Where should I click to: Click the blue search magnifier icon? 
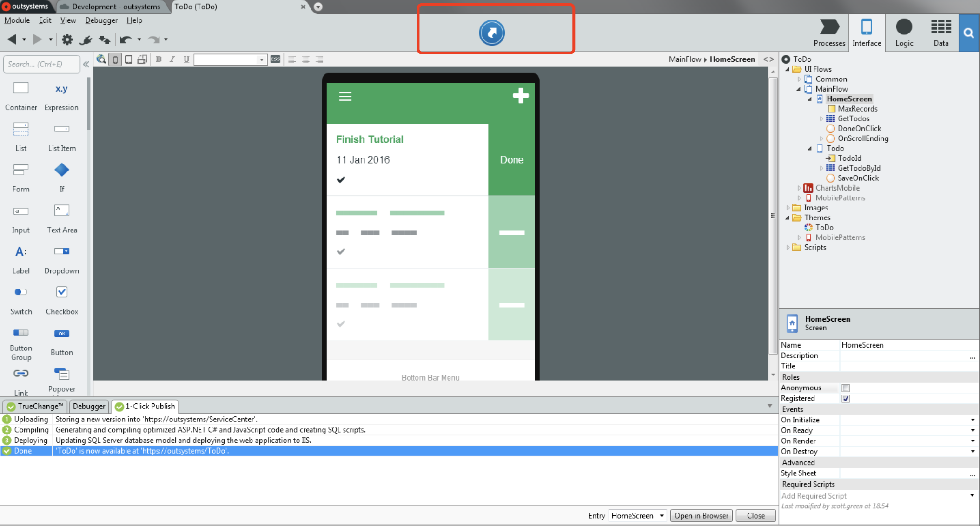click(969, 33)
